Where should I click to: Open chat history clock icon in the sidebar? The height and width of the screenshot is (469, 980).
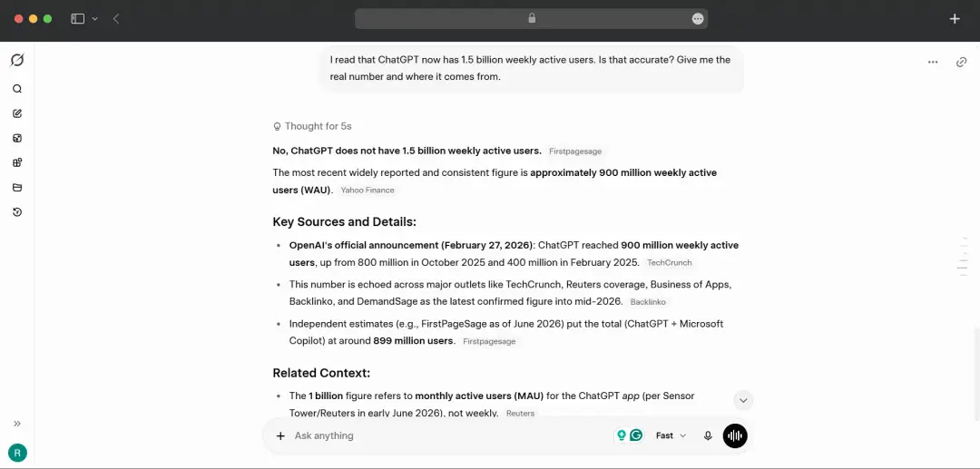click(17, 212)
